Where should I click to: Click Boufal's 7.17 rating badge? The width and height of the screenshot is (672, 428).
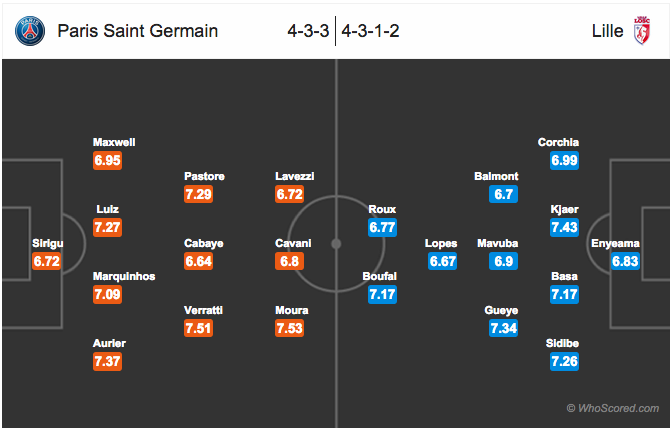click(382, 295)
